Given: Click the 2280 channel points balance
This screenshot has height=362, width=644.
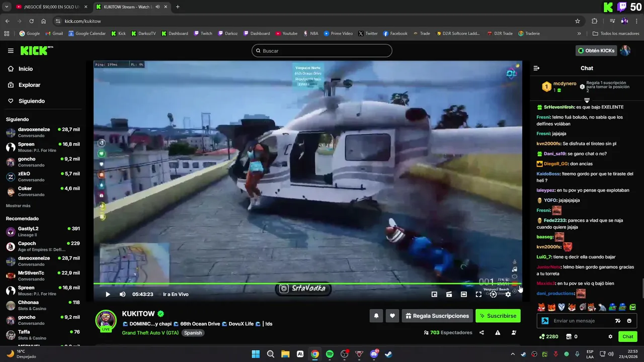Looking at the screenshot, I should (548, 336).
